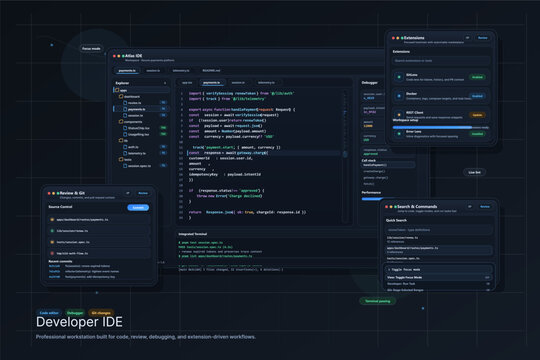Click Review link in Review & Git header

(143, 193)
